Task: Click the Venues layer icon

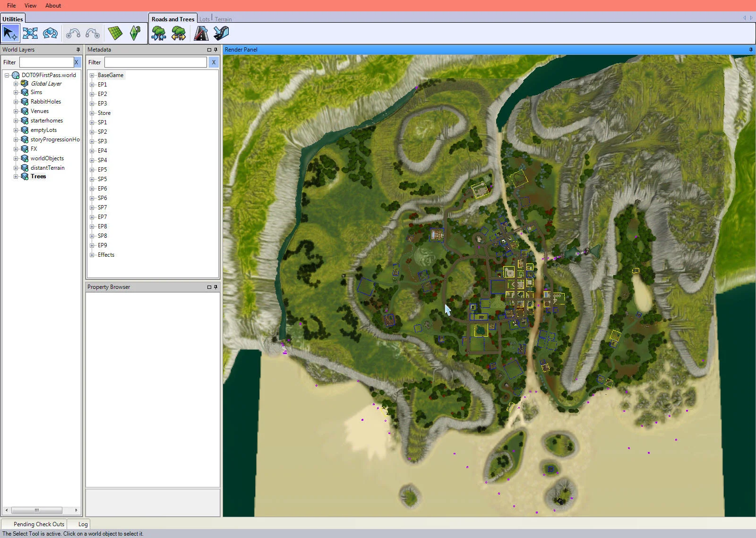Action: 25,111
